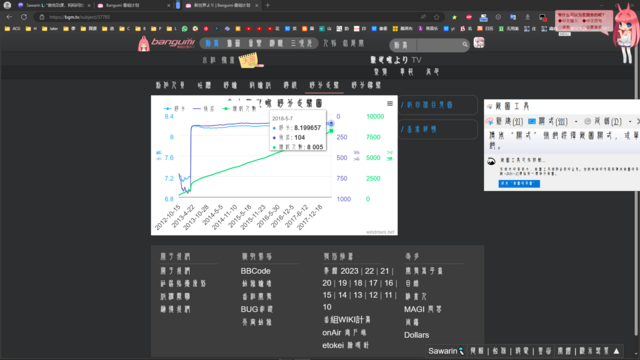Open the browser profile avatar
Screen dimensions: 640x360
click(x=7, y=5)
